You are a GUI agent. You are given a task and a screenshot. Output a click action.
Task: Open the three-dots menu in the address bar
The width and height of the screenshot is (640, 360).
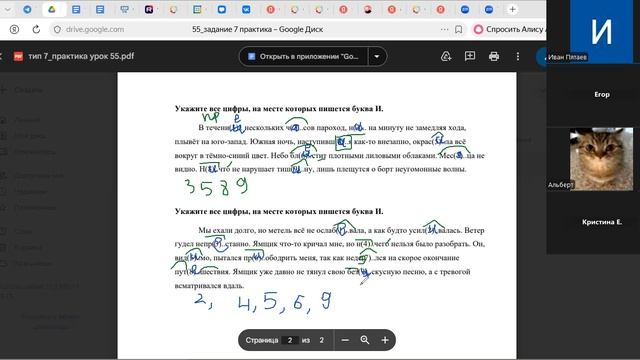[x=444, y=29]
